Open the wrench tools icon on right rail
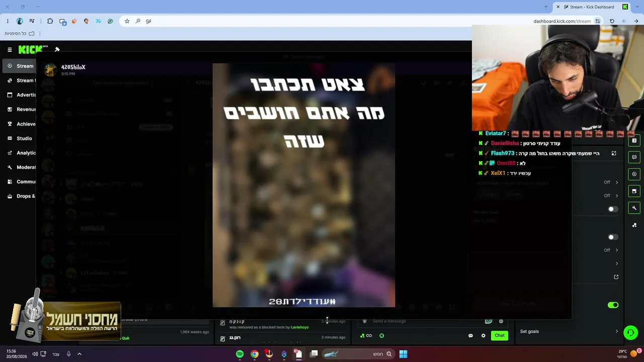This screenshot has height=362, width=644. [634, 208]
